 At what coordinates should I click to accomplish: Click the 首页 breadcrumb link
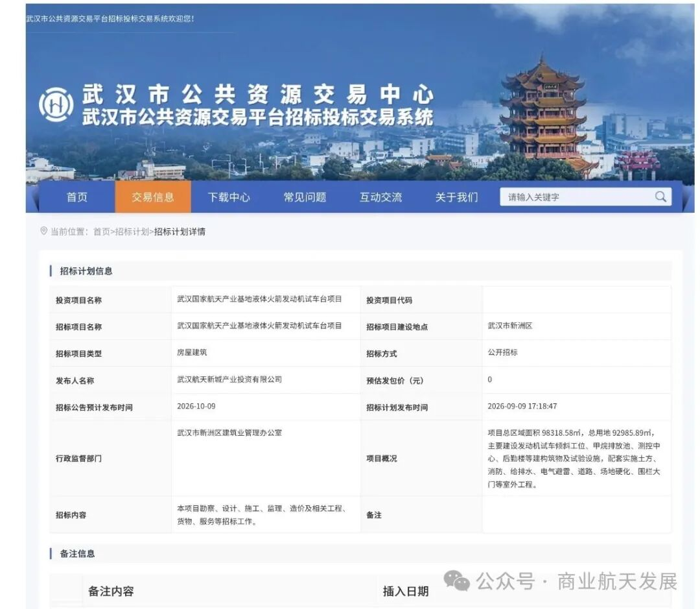(x=101, y=232)
